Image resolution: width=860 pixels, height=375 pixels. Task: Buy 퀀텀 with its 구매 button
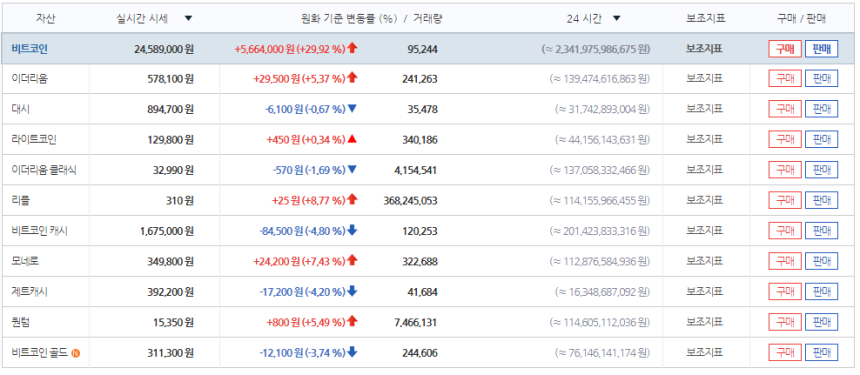pyautogui.click(x=785, y=322)
